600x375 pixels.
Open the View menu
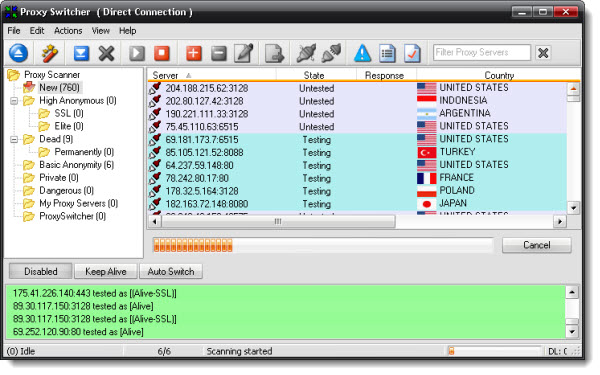tap(101, 31)
